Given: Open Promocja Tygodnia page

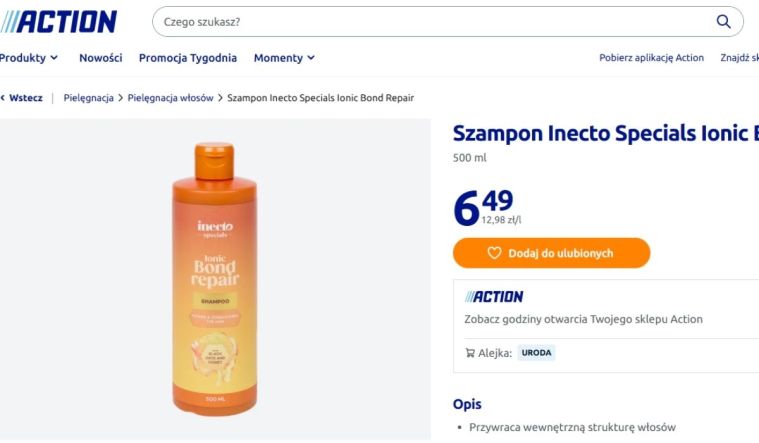Looking at the screenshot, I should 188,58.
